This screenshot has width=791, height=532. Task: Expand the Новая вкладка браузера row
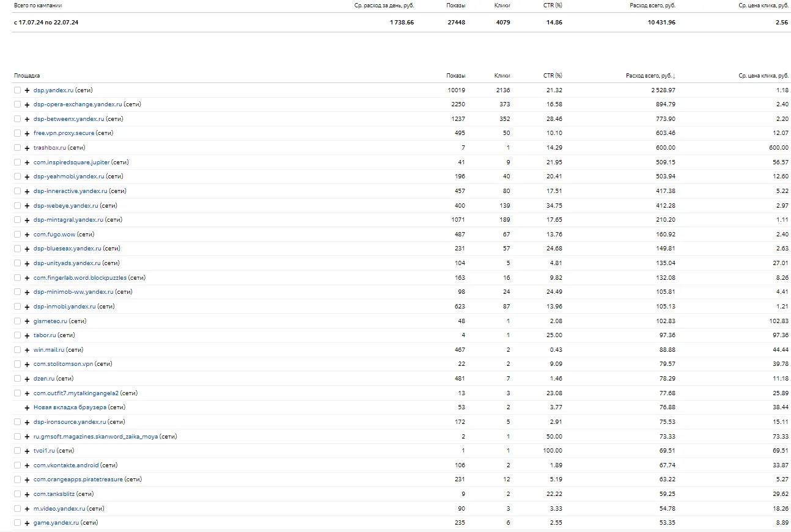27,407
